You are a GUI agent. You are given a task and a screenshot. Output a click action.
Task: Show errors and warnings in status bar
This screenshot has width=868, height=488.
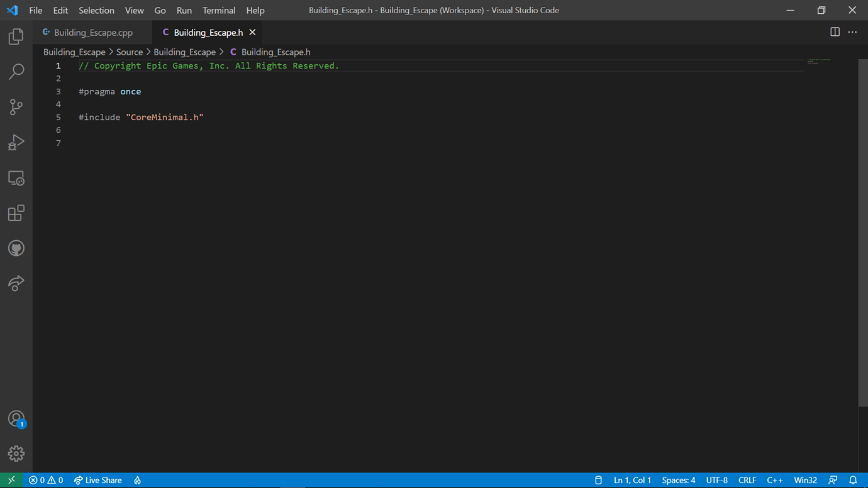point(46,480)
